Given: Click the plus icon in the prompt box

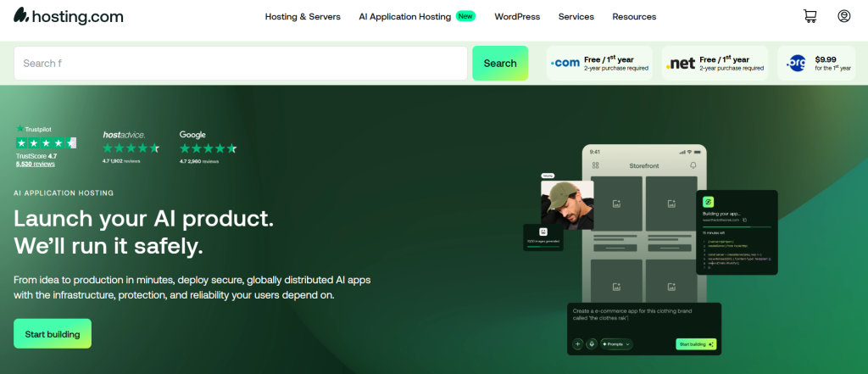Looking at the screenshot, I should (578, 344).
